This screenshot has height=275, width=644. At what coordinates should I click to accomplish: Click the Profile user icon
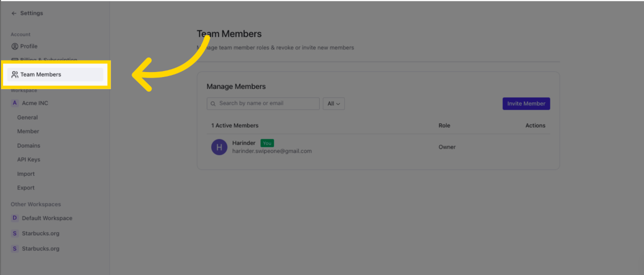point(15,46)
